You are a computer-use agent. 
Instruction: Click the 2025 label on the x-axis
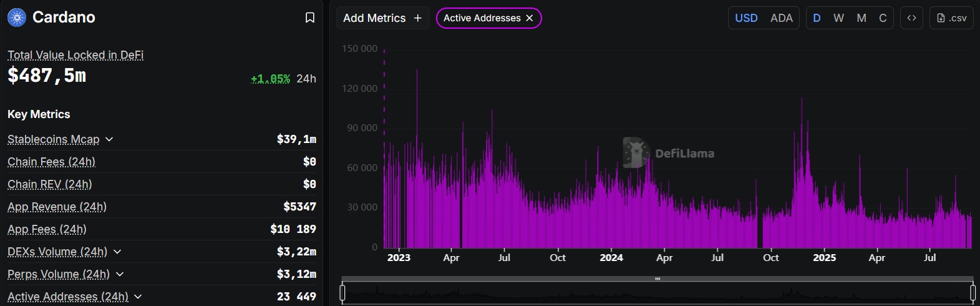[x=824, y=257]
